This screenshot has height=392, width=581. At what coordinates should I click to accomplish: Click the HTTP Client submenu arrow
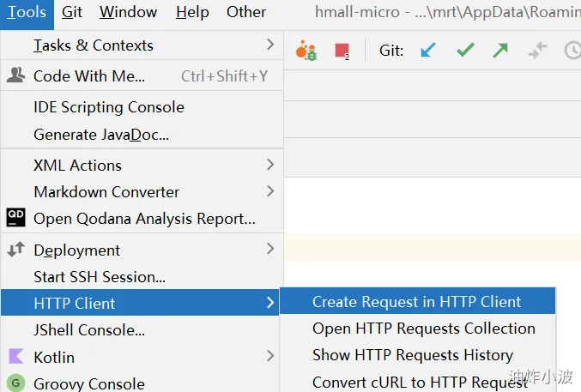[x=270, y=302]
